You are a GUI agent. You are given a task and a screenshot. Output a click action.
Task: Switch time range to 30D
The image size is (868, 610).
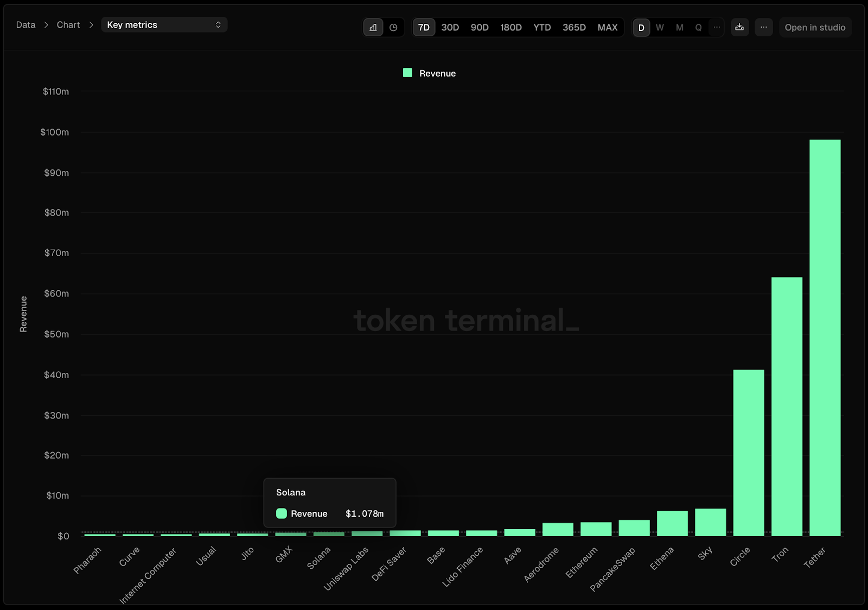pos(450,27)
